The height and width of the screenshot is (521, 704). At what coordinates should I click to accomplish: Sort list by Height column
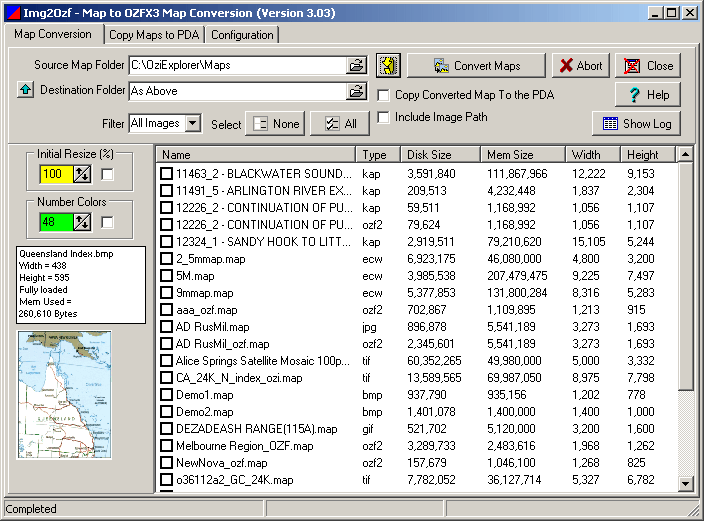tap(648, 155)
